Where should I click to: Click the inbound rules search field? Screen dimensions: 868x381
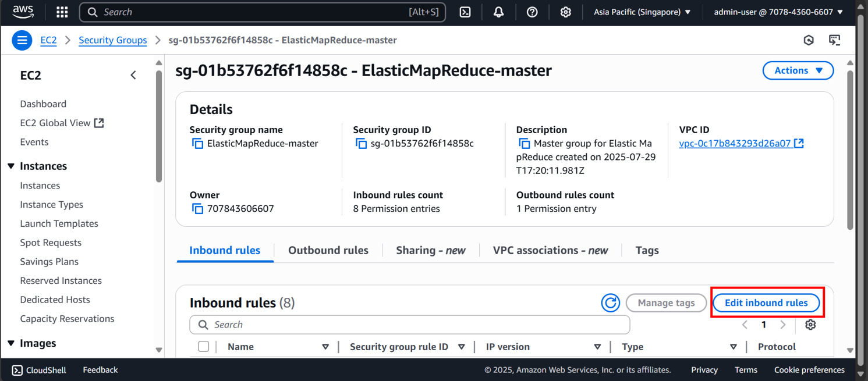[408, 324]
